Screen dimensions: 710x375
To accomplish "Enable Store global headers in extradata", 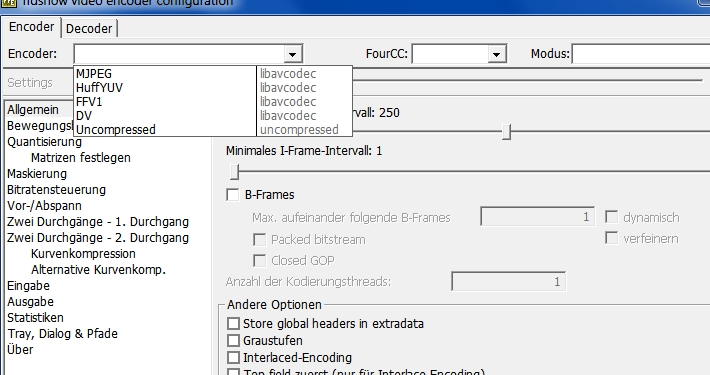I will pos(233,324).
